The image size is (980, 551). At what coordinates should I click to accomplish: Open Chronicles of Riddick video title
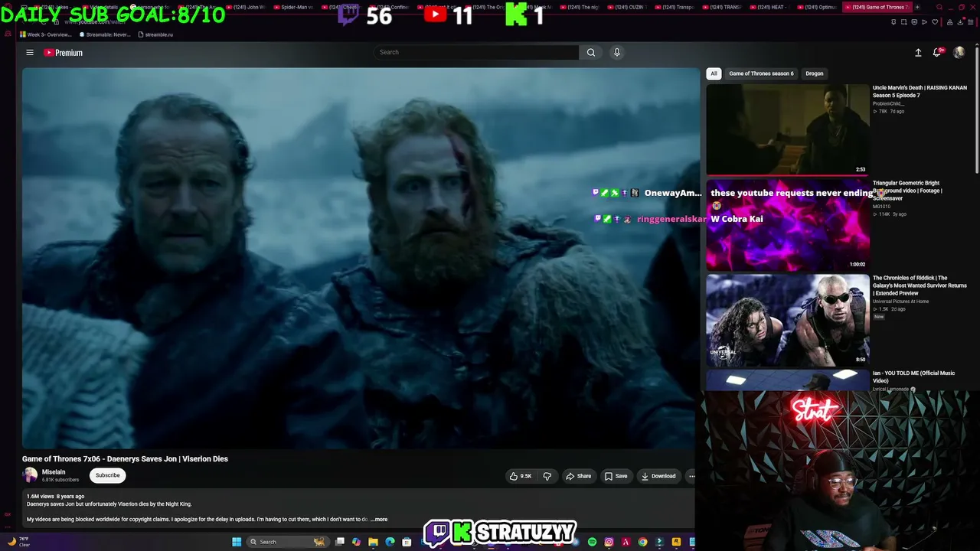[x=920, y=285]
